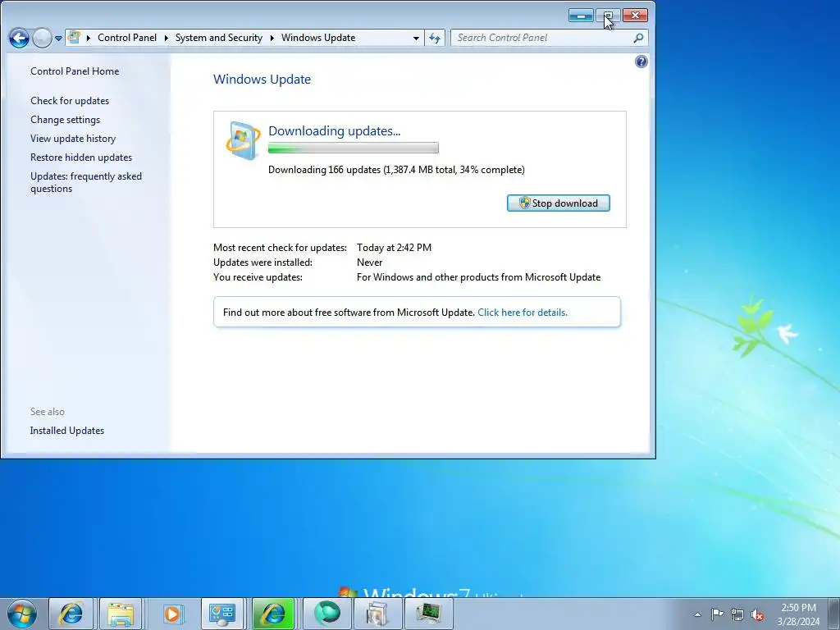Open Change settings in sidebar
840x630 pixels.
65,120
